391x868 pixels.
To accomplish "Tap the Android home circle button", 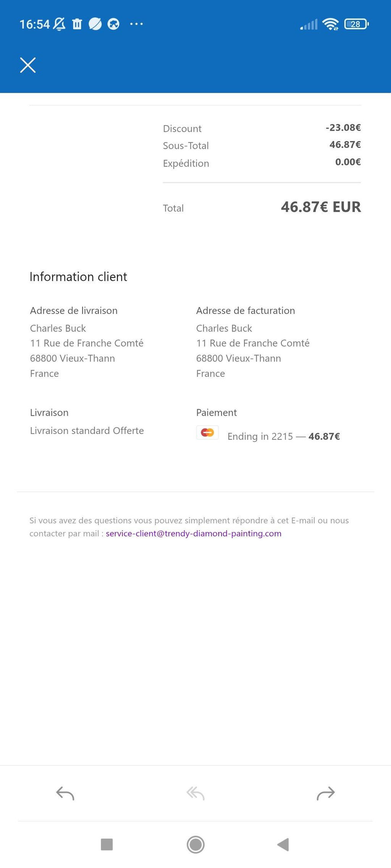I will coord(195,844).
